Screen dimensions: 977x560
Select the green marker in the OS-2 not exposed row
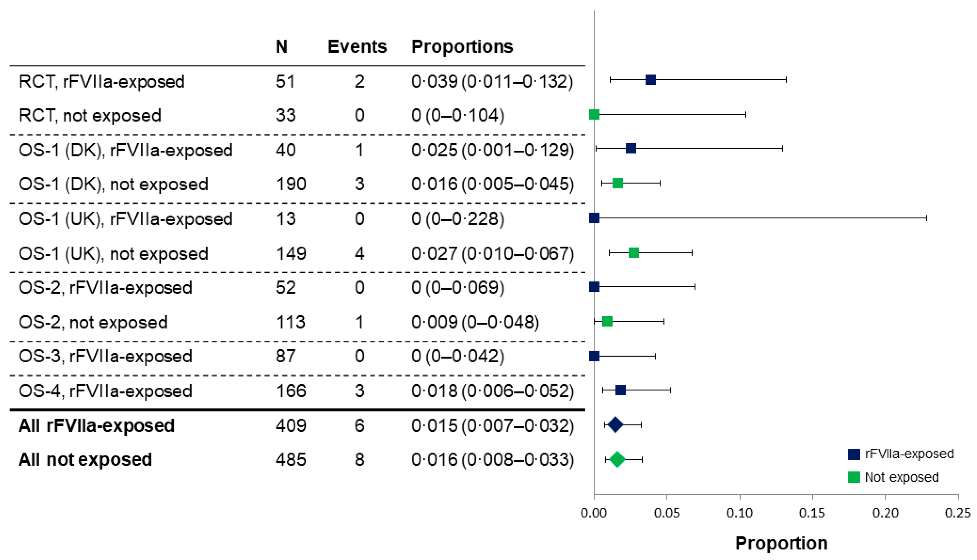[x=607, y=321]
